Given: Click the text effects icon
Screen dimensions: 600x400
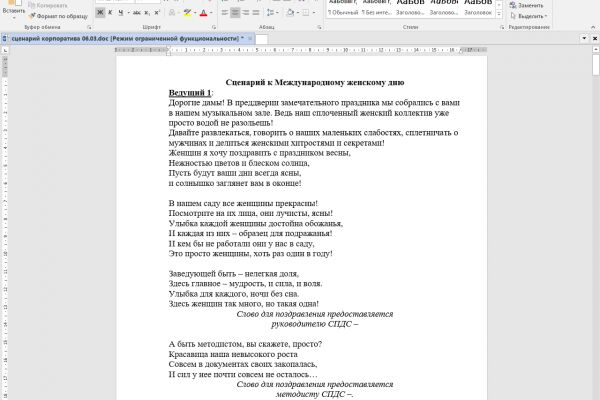Looking at the screenshot, I should (172, 13).
